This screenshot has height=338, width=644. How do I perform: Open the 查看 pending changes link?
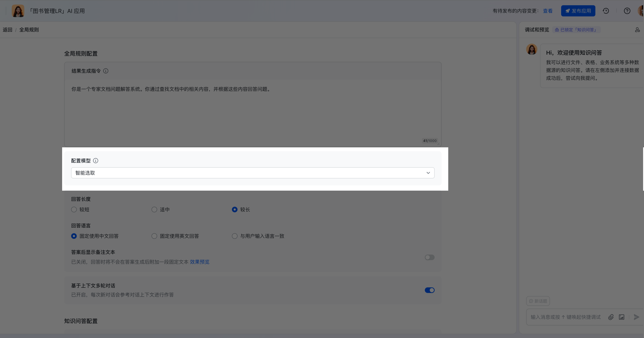click(x=547, y=11)
